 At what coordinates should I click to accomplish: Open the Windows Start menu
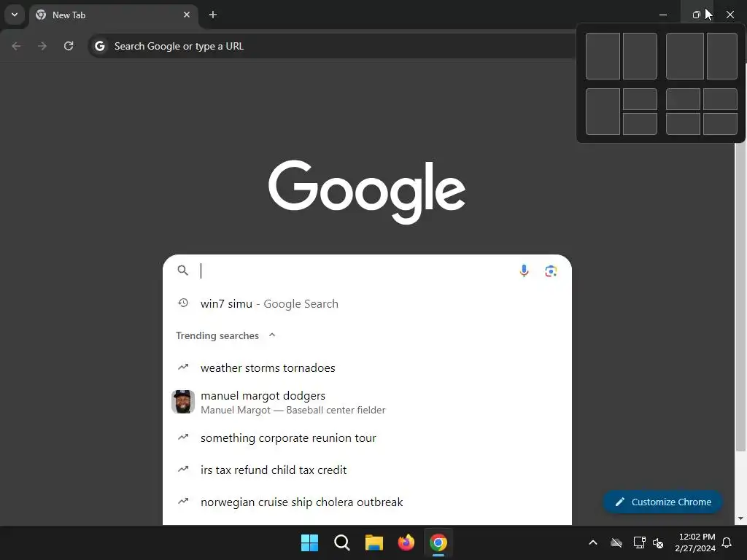[x=309, y=542]
